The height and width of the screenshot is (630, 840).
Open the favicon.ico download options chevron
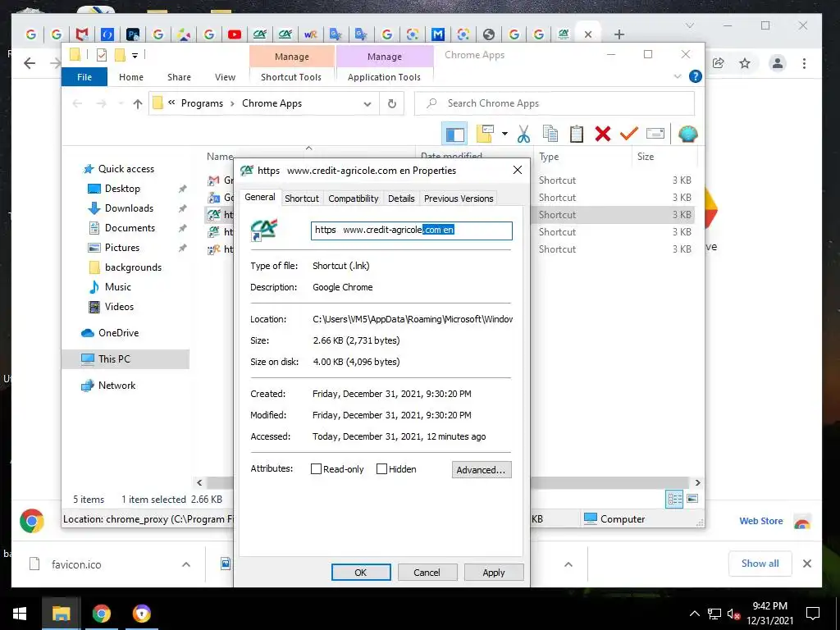186,564
